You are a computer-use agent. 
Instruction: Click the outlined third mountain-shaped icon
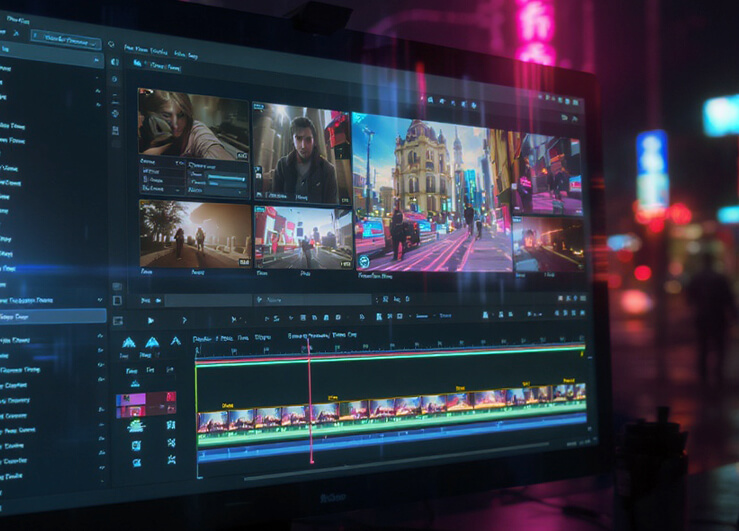[175, 340]
